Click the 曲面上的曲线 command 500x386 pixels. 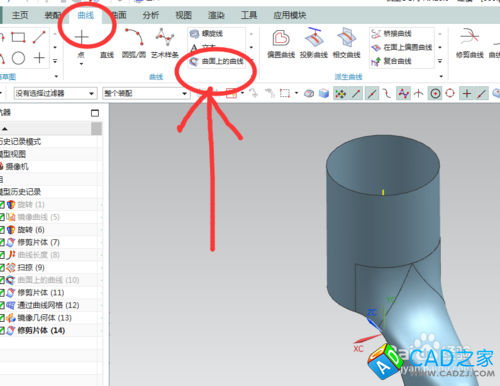217,61
